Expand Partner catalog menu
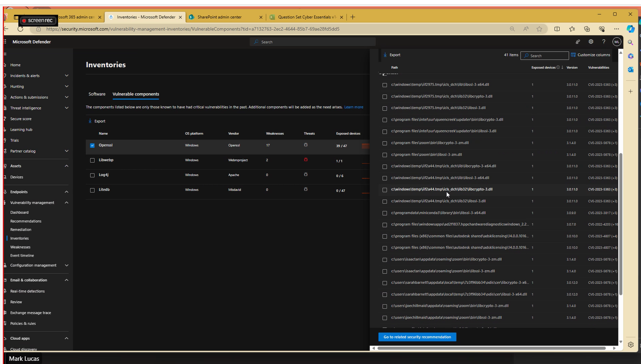This screenshot has height=364, width=641. (x=67, y=151)
